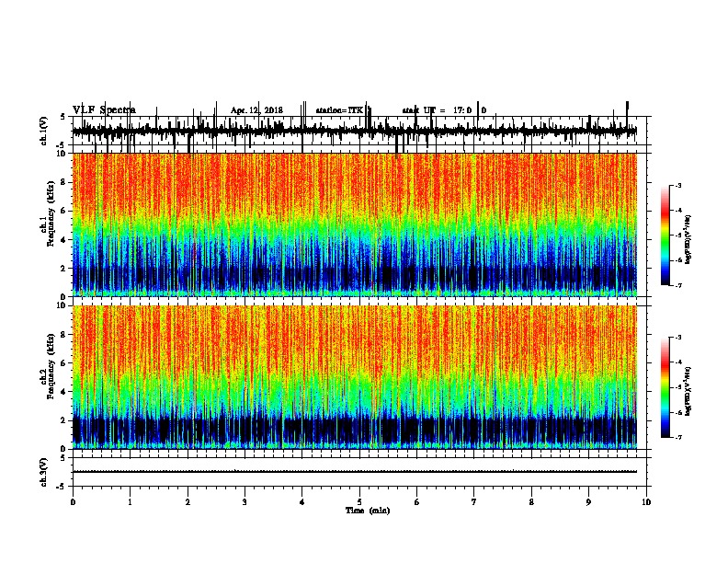Click the ch.1 spectrogram panel
This screenshot has width=728, height=563.
355,224
